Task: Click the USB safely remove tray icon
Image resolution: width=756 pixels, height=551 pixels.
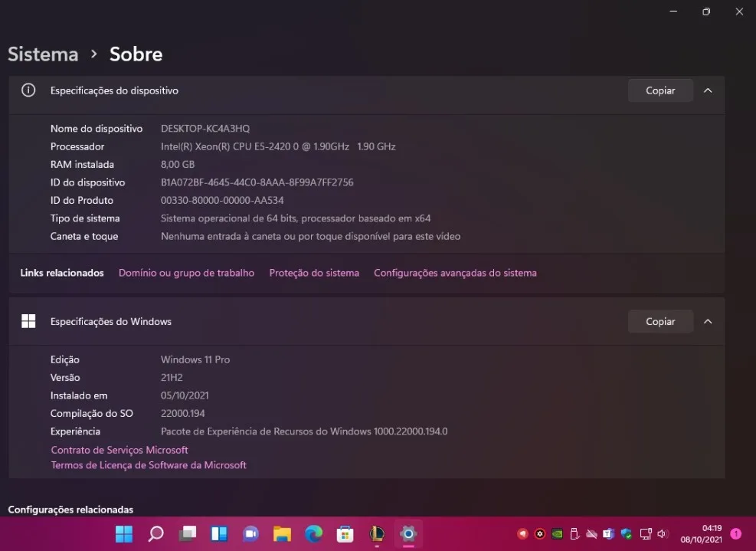Action: (574, 533)
